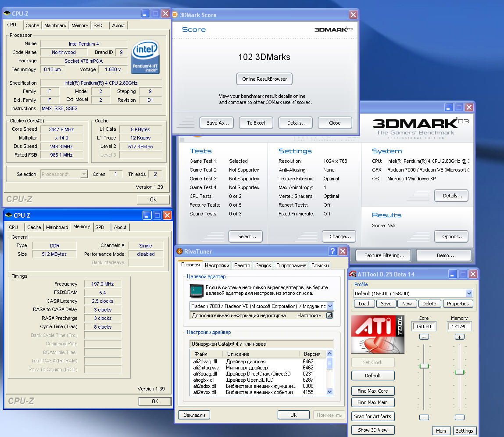Screen dimensions: 504x437
Task: Click the RivaTuner title bar gear icon
Action: coord(180,251)
